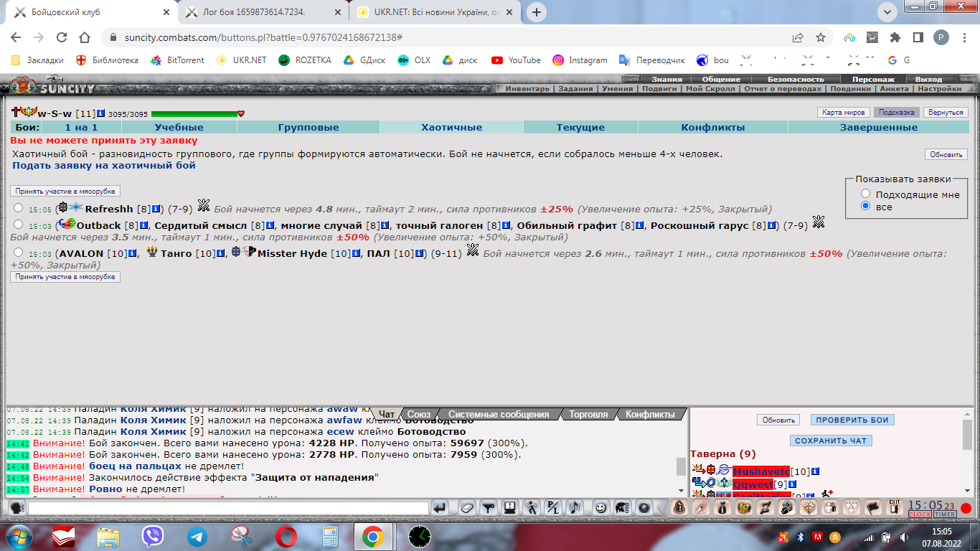Open the Знания top menu
Image resolution: width=980 pixels, height=551 pixels.
click(x=666, y=80)
